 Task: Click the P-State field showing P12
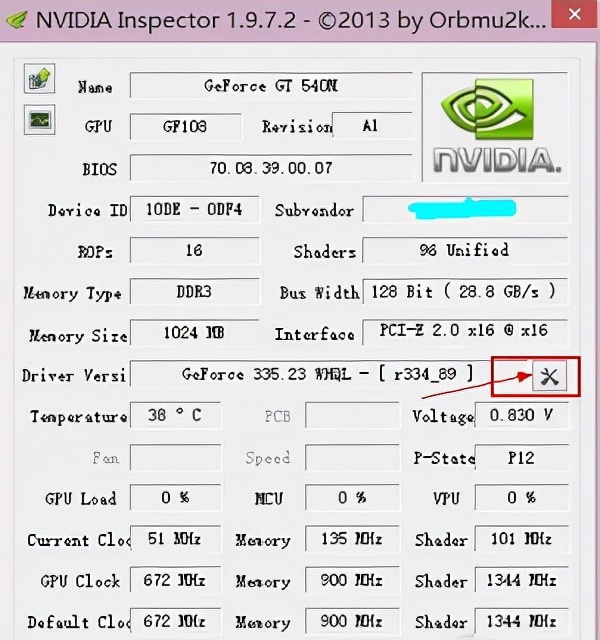[x=522, y=458]
